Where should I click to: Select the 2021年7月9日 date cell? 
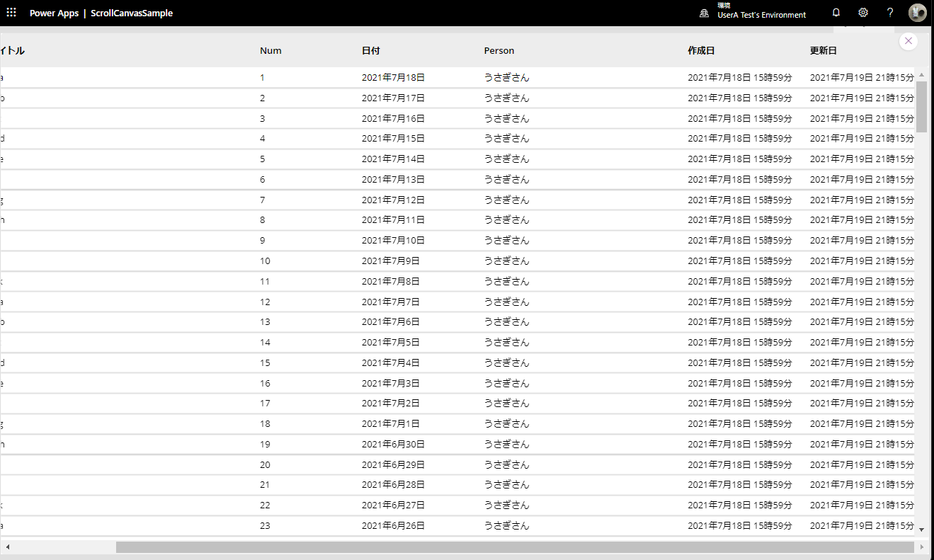click(390, 261)
